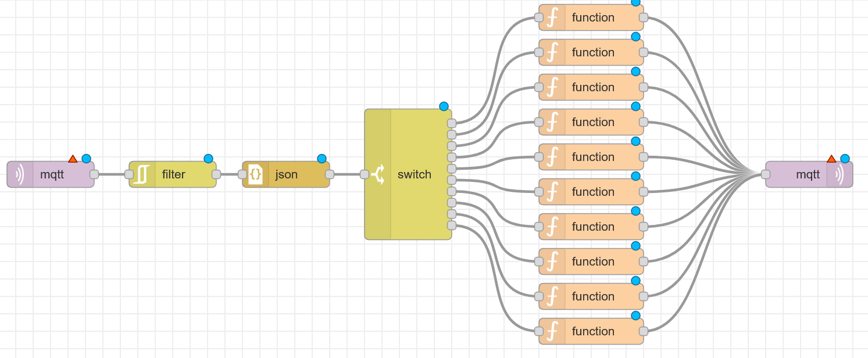Click the last output port of the switch node
The height and width of the screenshot is (358, 868).
(x=452, y=225)
